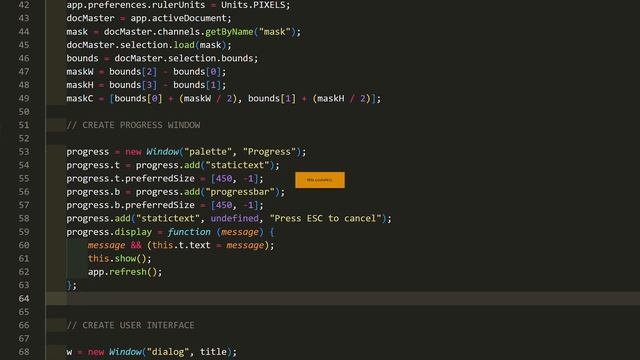Click line number 56 in the gutter
The image size is (640, 360).
(x=24, y=191)
